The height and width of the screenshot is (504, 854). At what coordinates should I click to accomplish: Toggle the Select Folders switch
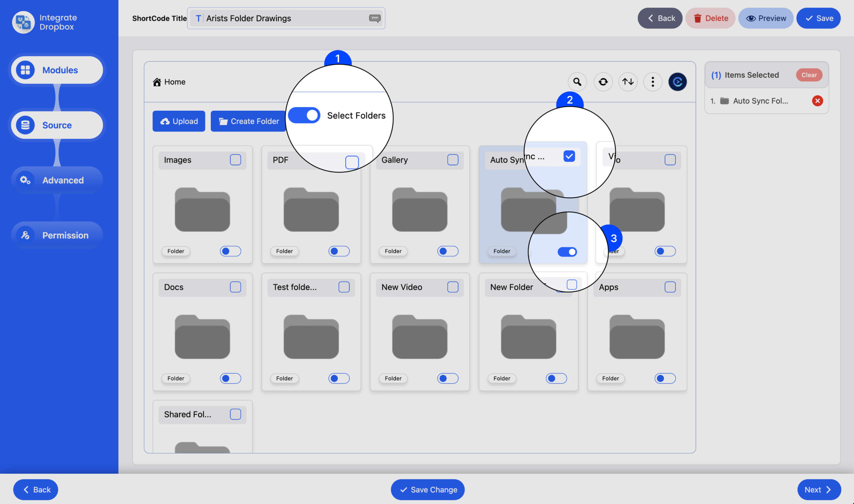tap(304, 115)
